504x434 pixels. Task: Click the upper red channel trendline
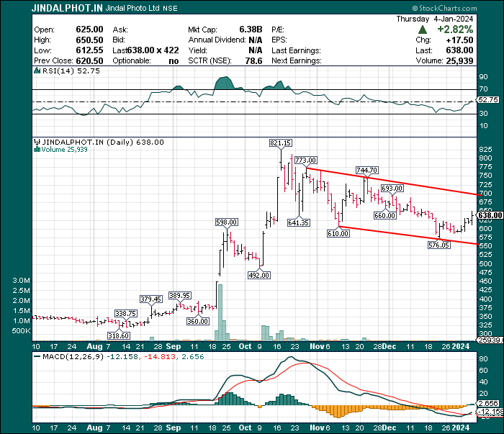392,181
